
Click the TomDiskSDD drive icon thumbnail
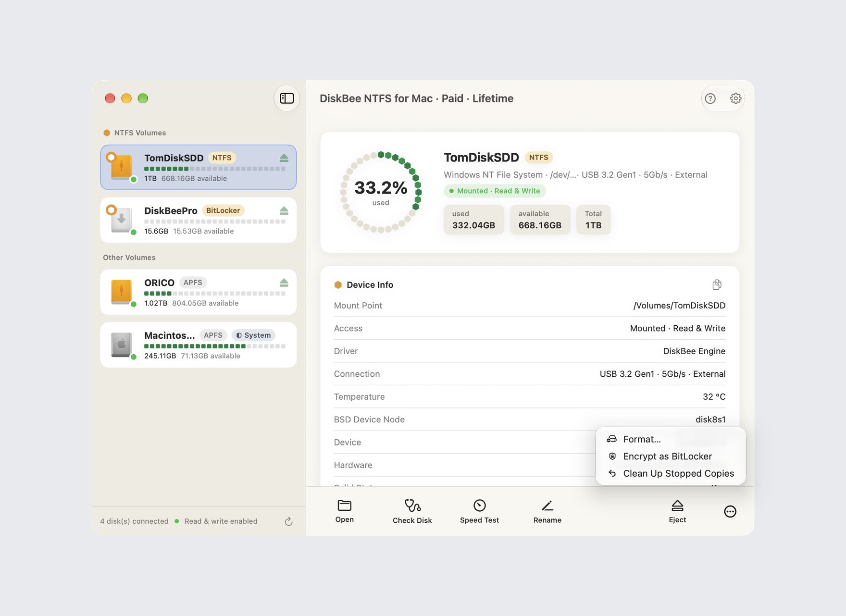coord(122,167)
